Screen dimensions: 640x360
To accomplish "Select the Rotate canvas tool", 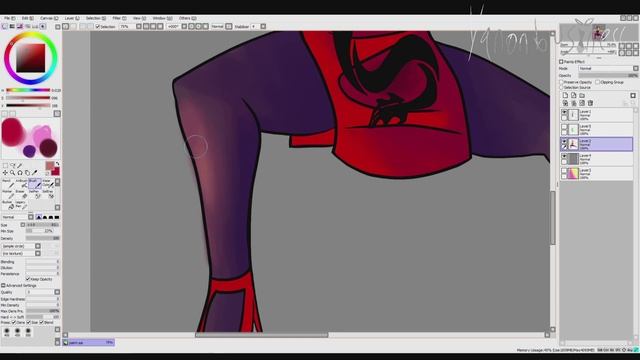I will pyautogui.click(x=20, y=173).
